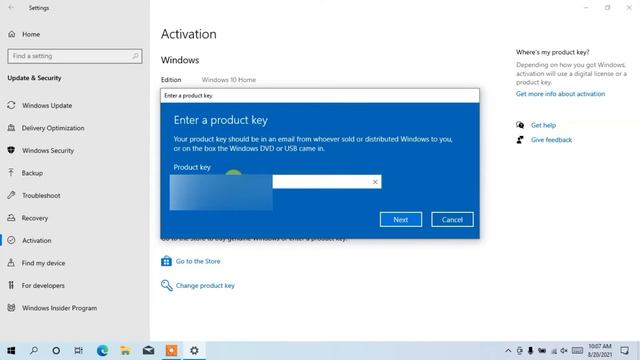Launch Microsoft Edge from taskbar
The height and width of the screenshot is (360, 640).
coord(102,350)
